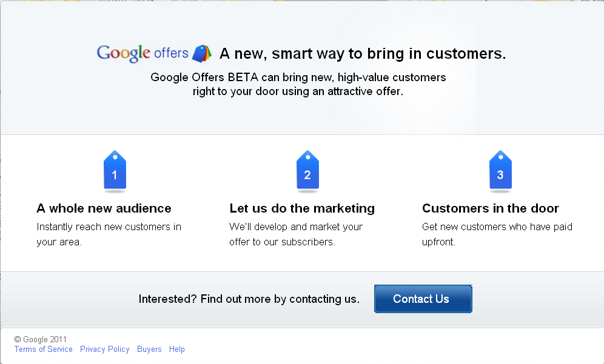Screen dimensions: 604x364
Task: Click the blue tag icon numbered 3
Action: (500, 171)
